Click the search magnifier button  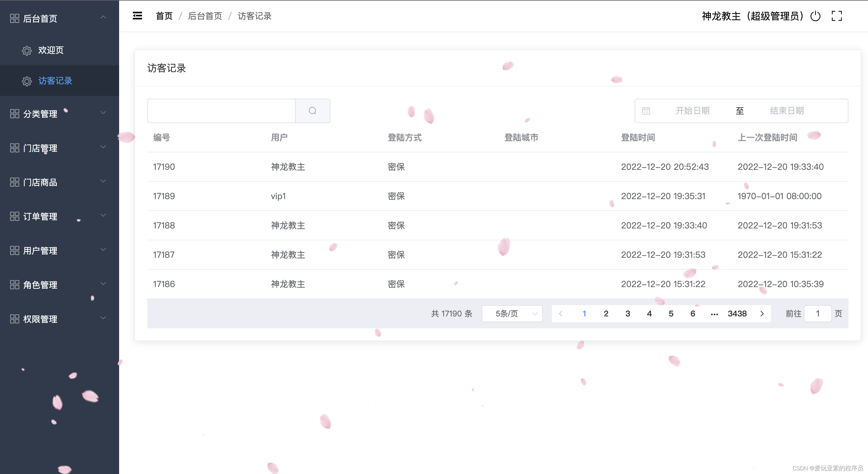point(312,111)
